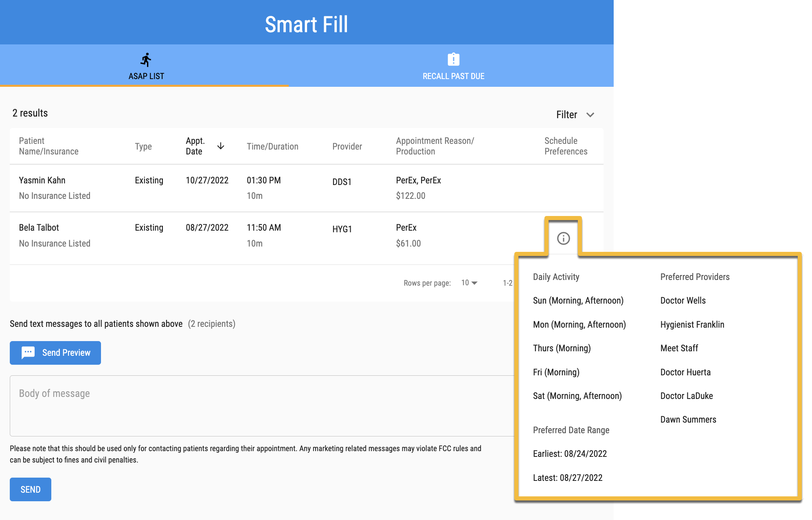Click the Time/Duration column header
The width and height of the screenshot is (812, 520).
(x=272, y=146)
